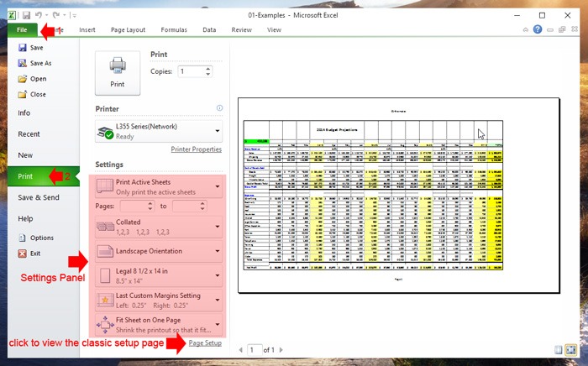Screen dimensions: 588x366
Task: Increase the Pages to value
Action: [203, 203]
